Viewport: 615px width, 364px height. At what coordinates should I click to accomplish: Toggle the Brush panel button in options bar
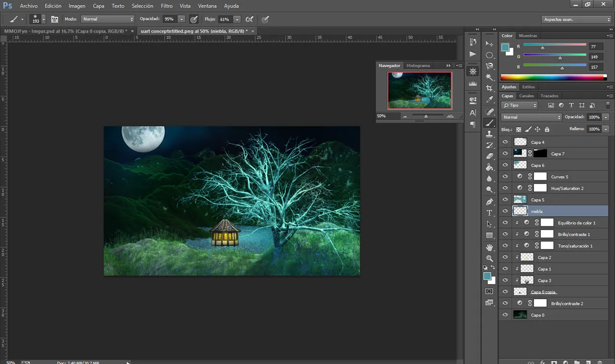tap(54, 19)
